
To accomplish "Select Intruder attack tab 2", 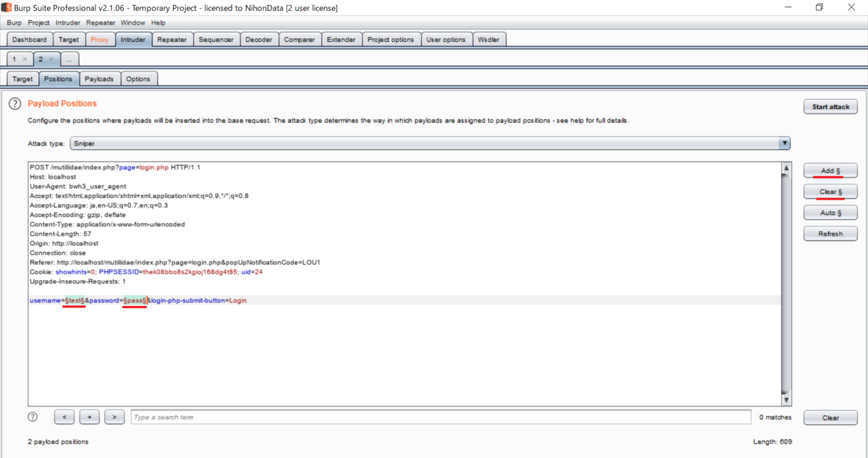I will pos(41,59).
